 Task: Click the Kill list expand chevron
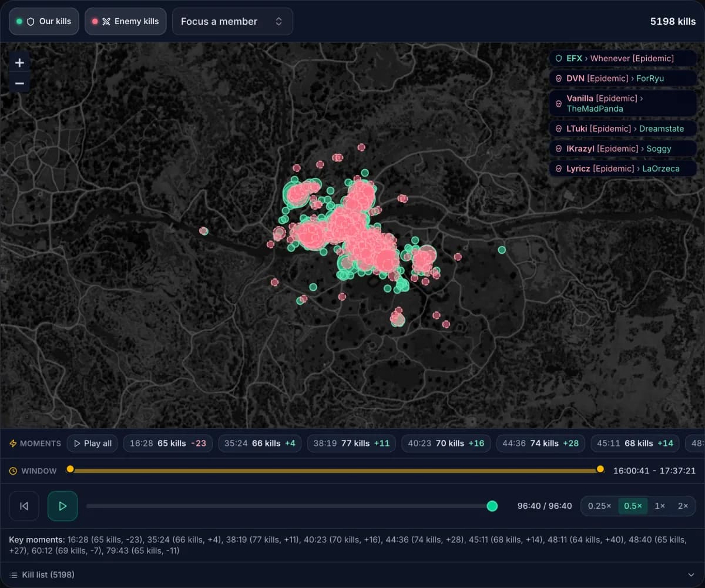(x=691, y=574)
